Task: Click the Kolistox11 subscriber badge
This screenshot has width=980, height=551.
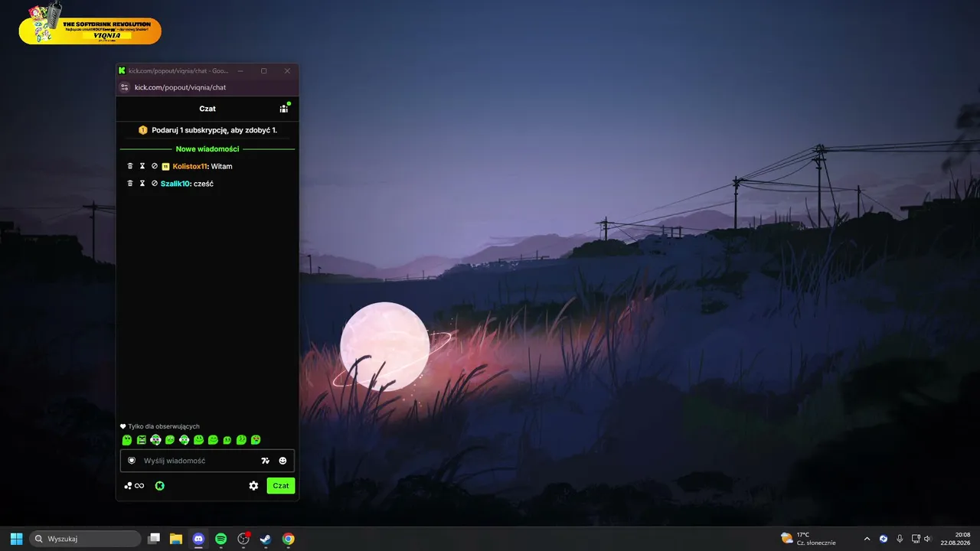Action: [x=165, y=166]
